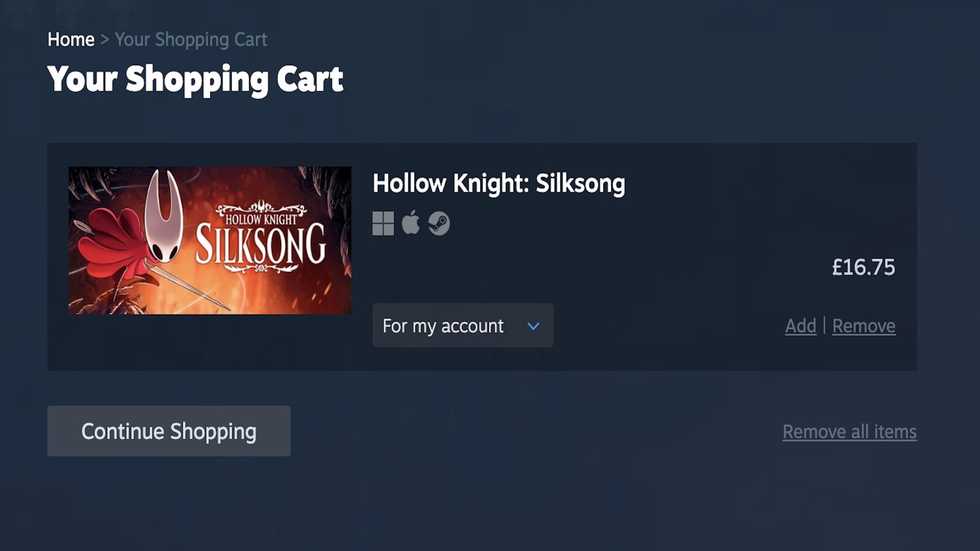Click Hornet's white mask in the artwork
This screenshot has width=980, height=551.
(x=164, y=219)
